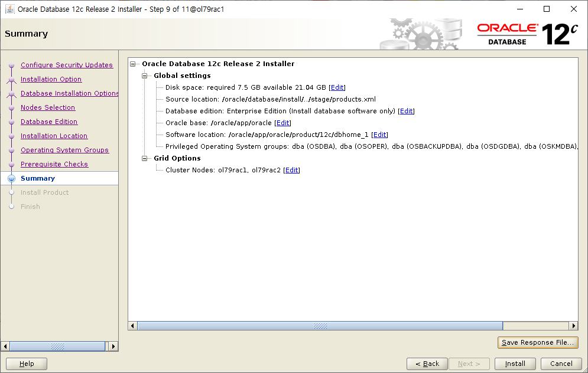The height and width of the screenshot is (373, 588).
Task: Select the current Summary step
Action: (x=37, y=178)
